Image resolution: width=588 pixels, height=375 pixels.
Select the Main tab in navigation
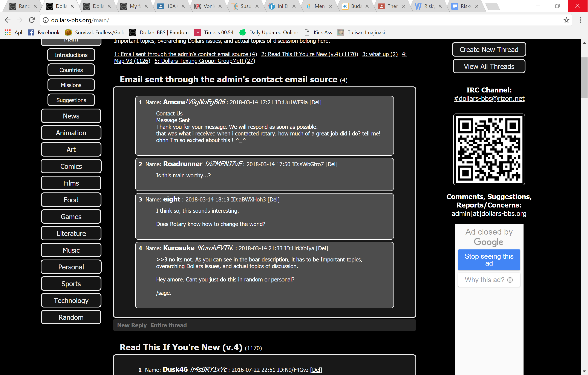(x=71, y=40)
